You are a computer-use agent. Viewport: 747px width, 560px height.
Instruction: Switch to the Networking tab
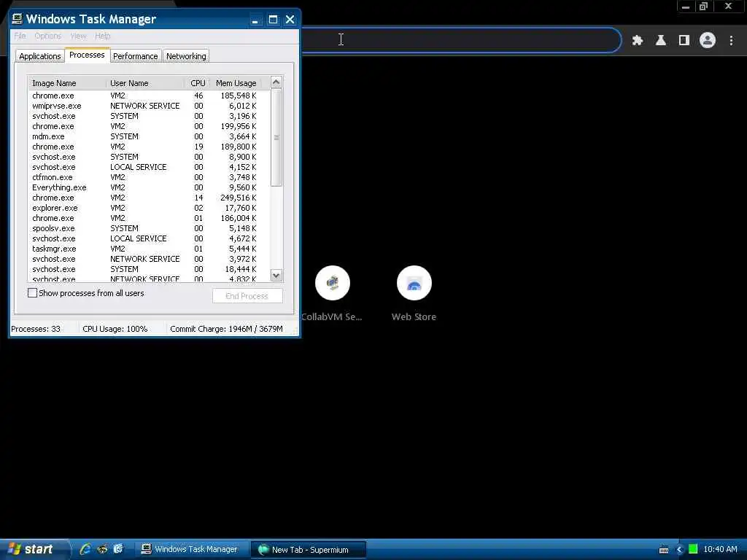point(186,56)
